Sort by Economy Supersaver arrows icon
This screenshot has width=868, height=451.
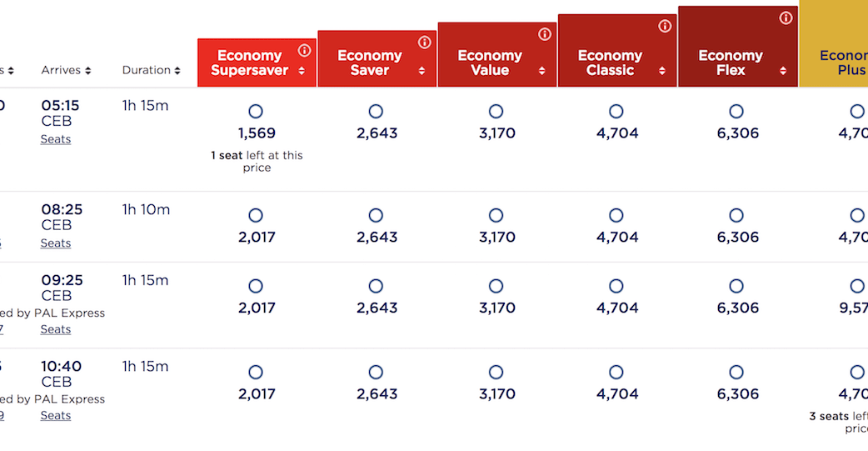point(302,71)
